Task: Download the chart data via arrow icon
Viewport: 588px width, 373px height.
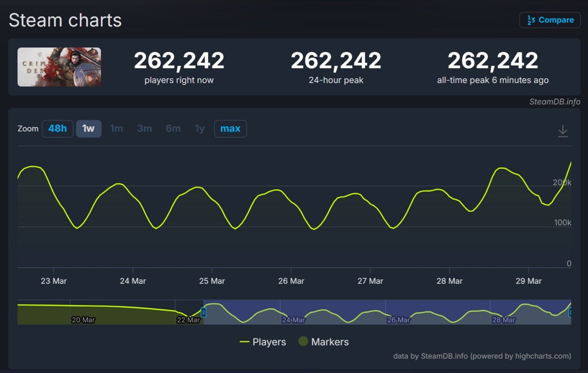Action: point(563,132)
